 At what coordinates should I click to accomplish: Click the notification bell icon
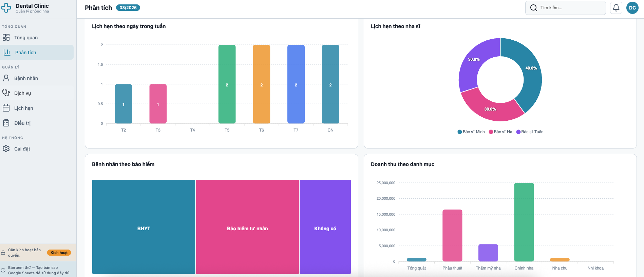[616, 8]
